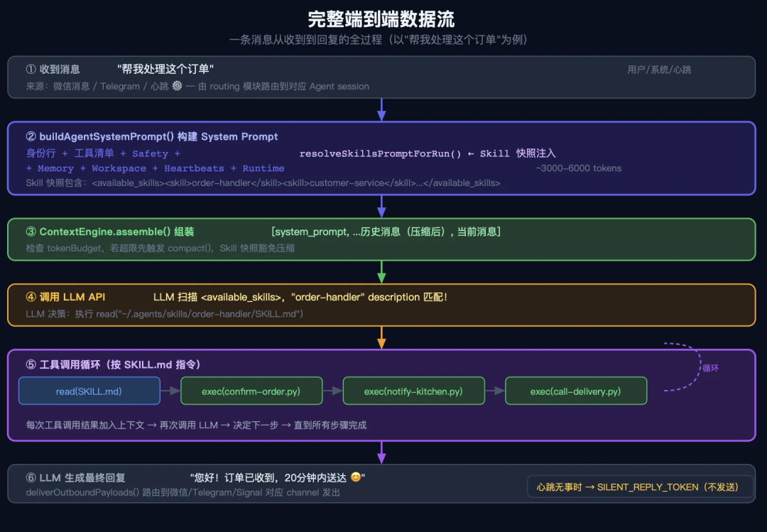
Task: Click the line starting 检查 tokenBudget
Action: (x=160, y=248)
